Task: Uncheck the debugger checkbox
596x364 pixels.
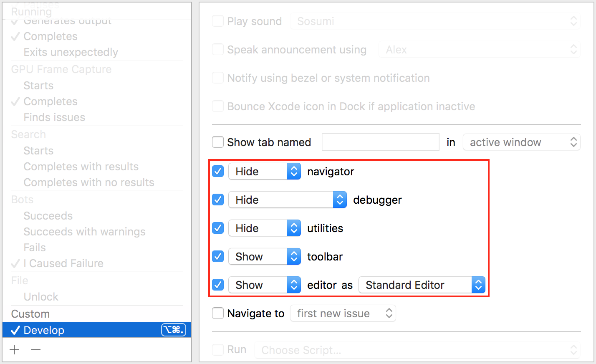Action: [218, 200]
